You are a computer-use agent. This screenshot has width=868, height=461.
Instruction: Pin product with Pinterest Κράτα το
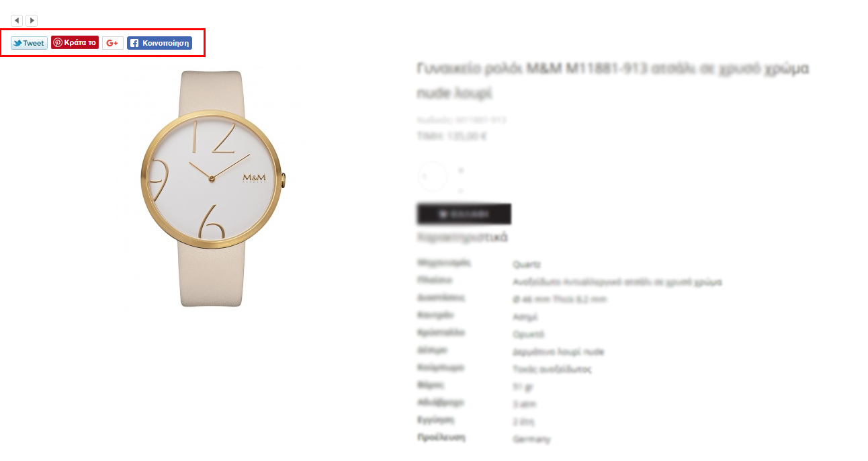coord(75,42)
